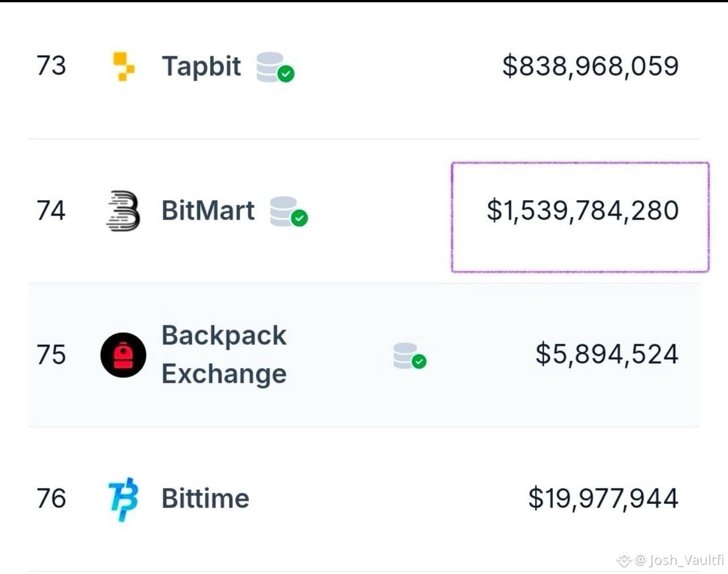Click the BitMart exchange logo

click(x=123, y=210)
